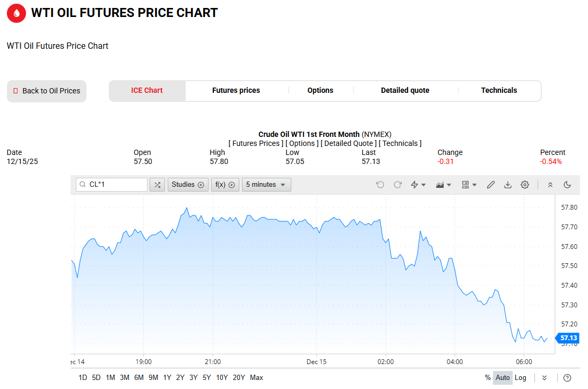Click the redo arrow in chart toolbar
The height and width of the screenshot is (389, 588).
pos(397,185)
